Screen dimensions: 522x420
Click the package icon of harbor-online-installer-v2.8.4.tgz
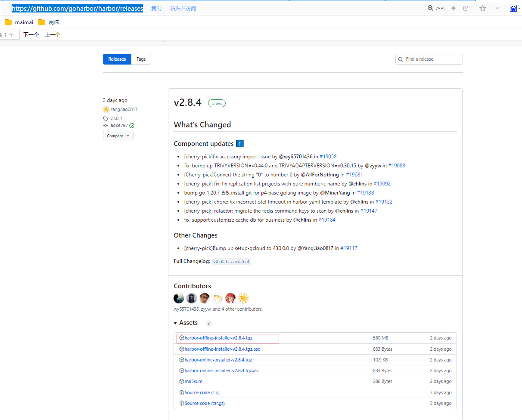[x=182, y=360]
